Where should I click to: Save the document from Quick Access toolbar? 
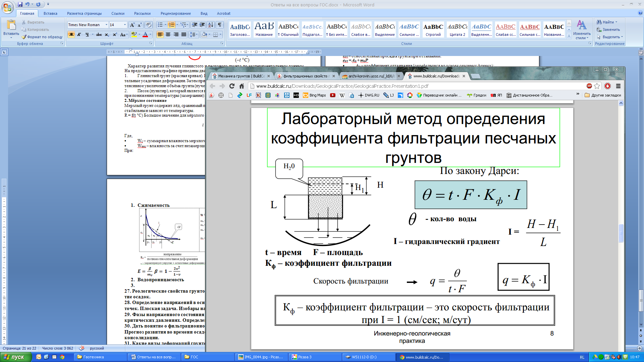coord(20,4)
